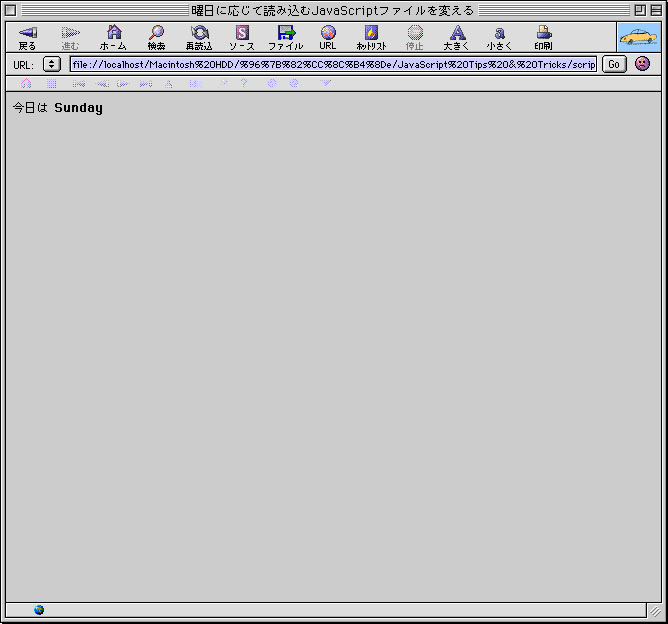Click the window collapse box in title bar
This screenshot has height=624, width=668.
pos(656,10)
